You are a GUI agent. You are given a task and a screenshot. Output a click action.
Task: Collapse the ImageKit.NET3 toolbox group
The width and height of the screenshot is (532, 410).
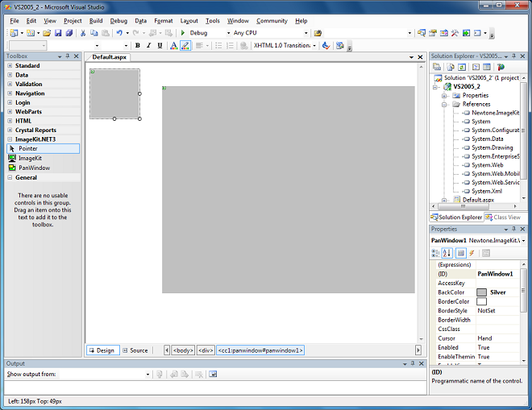tap(10, 139)
